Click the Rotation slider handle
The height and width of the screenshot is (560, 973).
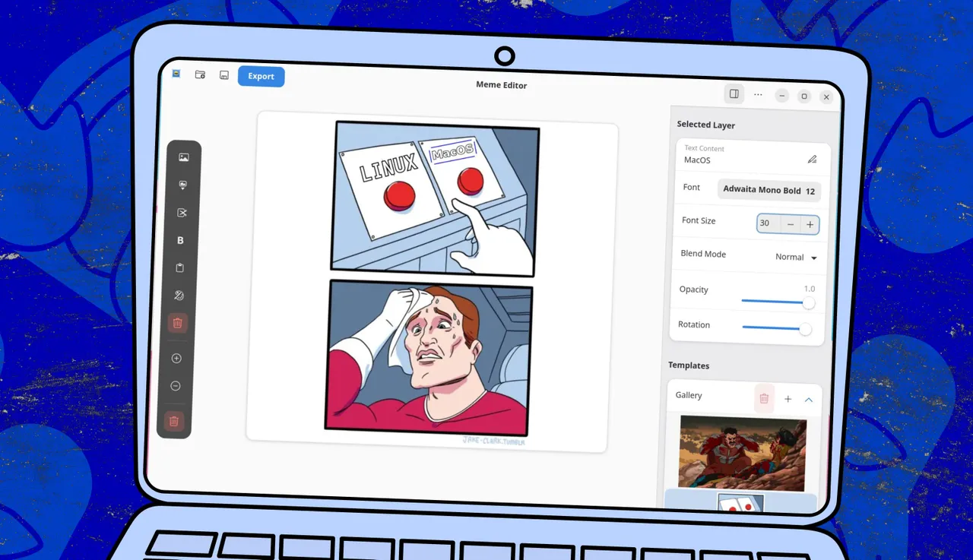(x=805, y=329)
